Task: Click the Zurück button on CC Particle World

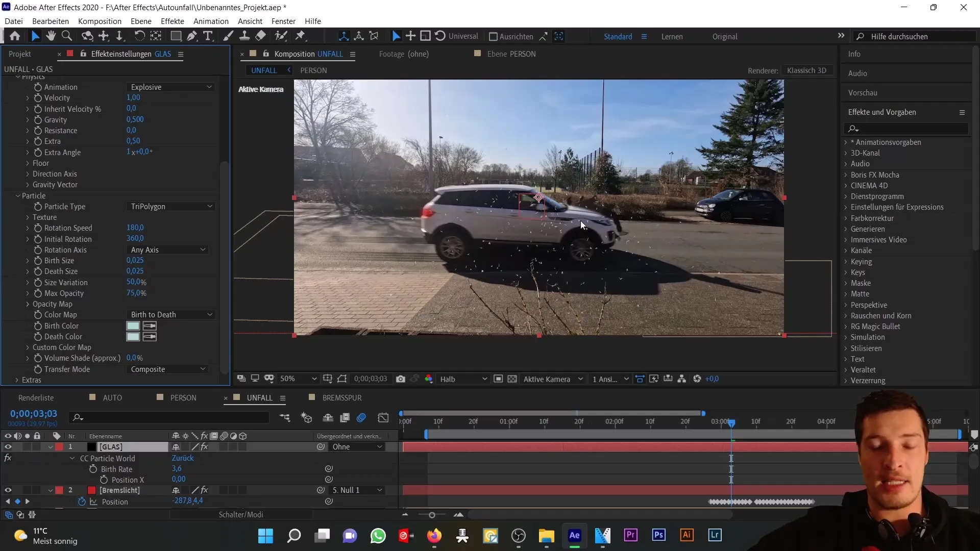Action: point(182,458)
